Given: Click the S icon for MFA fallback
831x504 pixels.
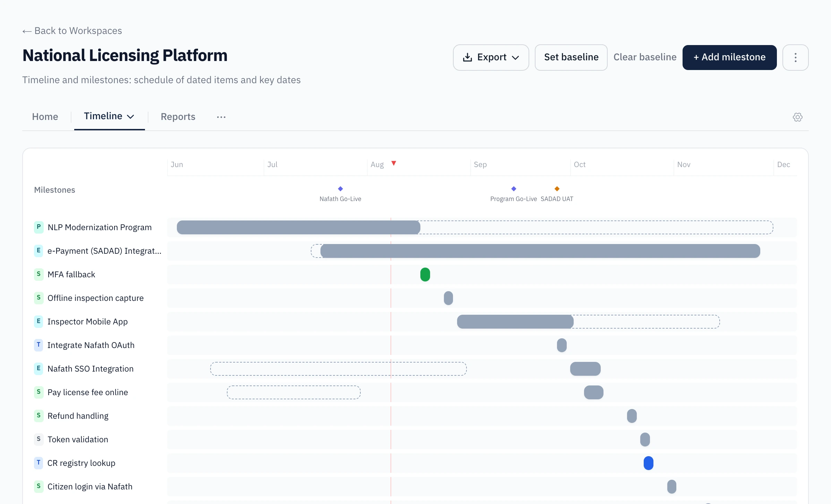Looking at the screenshot, I should tap(38, 274).
